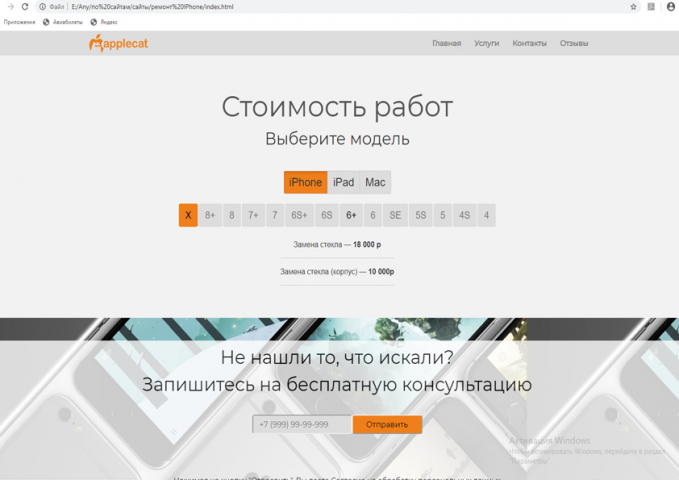Screen dimensions: 679x480
Task: Open the Отзывы menu item
Action: point(574,43)
